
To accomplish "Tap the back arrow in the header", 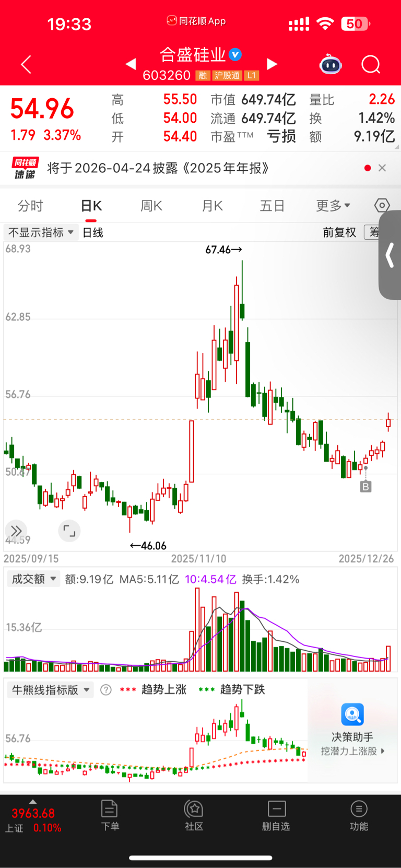I will 26,65.
